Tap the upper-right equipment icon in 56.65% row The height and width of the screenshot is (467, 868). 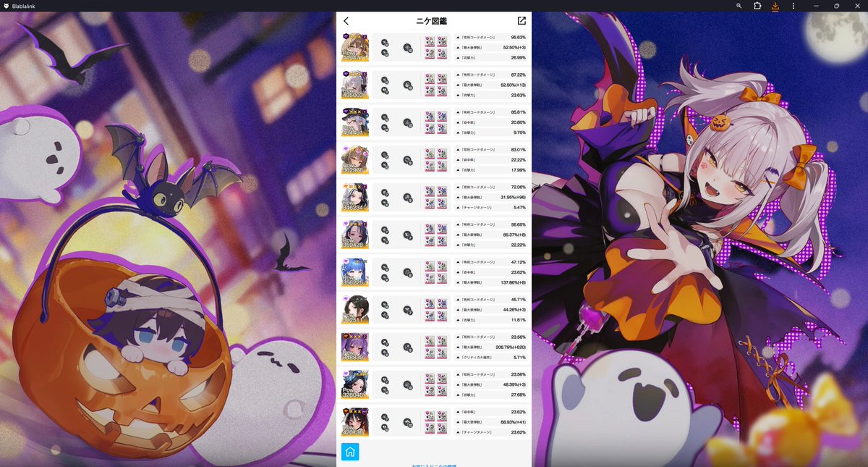[442, 230]
